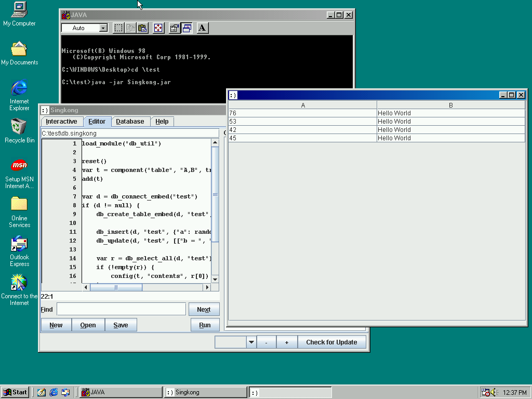Toggle the Background toolbar button
The image size is (532, 399).
tap(187, 28)
